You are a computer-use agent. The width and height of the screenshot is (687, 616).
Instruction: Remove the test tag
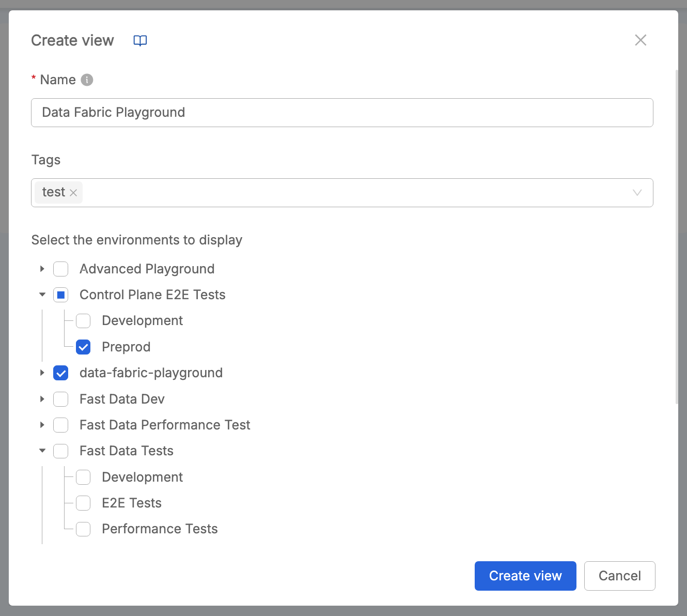point(73,192)
